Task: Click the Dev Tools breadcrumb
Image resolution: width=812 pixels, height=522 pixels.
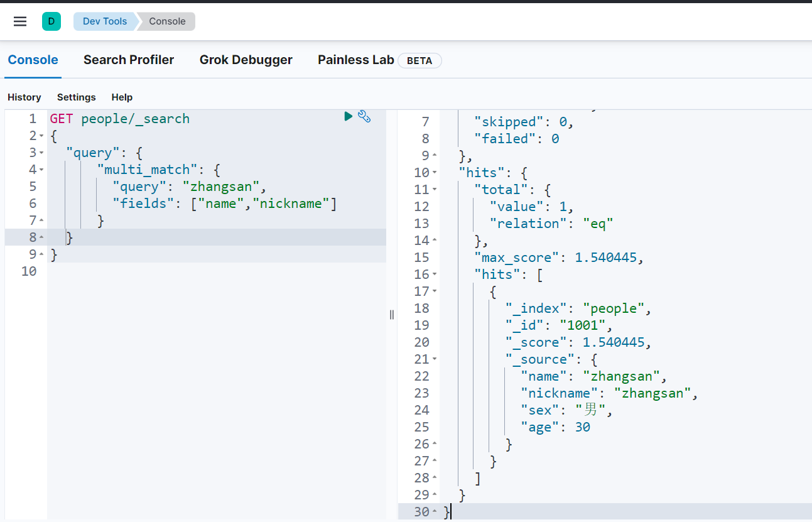Action: 104,21
